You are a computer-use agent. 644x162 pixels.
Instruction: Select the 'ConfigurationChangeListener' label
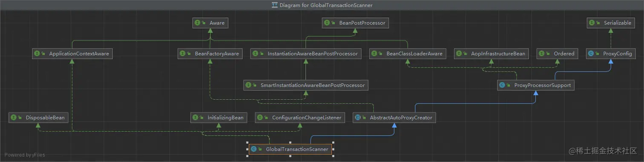[x=307, y=117]
